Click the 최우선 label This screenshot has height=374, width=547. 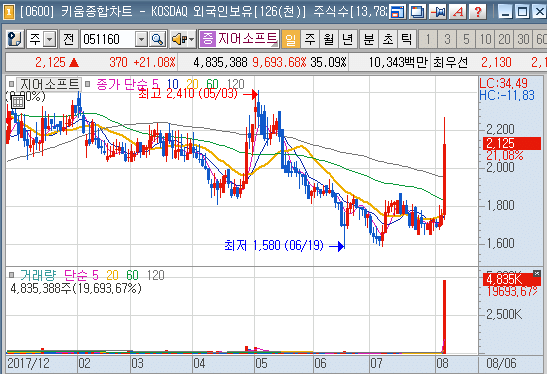[450, 62]
